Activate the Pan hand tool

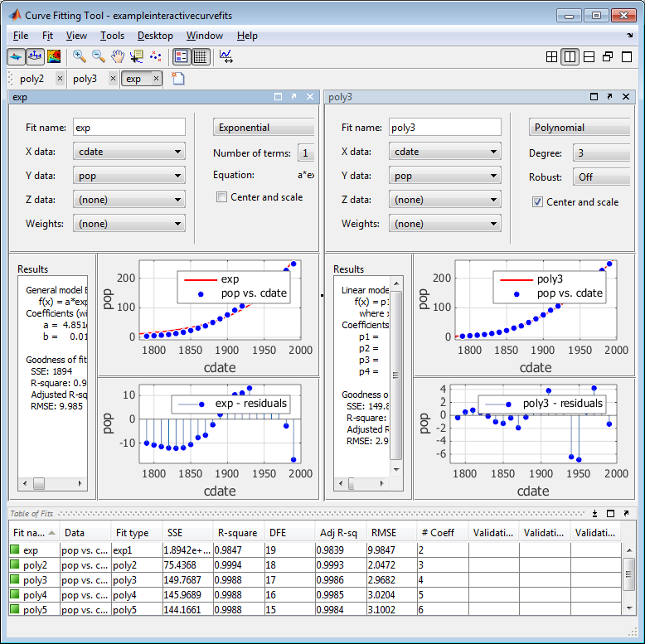(x=118, y=56)
